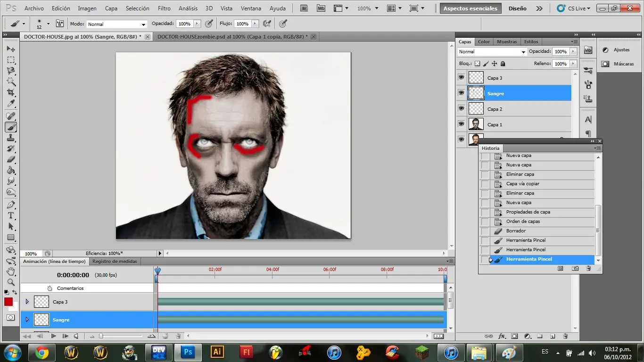The image size is (644, 362).
Task: Hide the Capa 1 layer
Action: pyautogui.click(x=461, y=124)
